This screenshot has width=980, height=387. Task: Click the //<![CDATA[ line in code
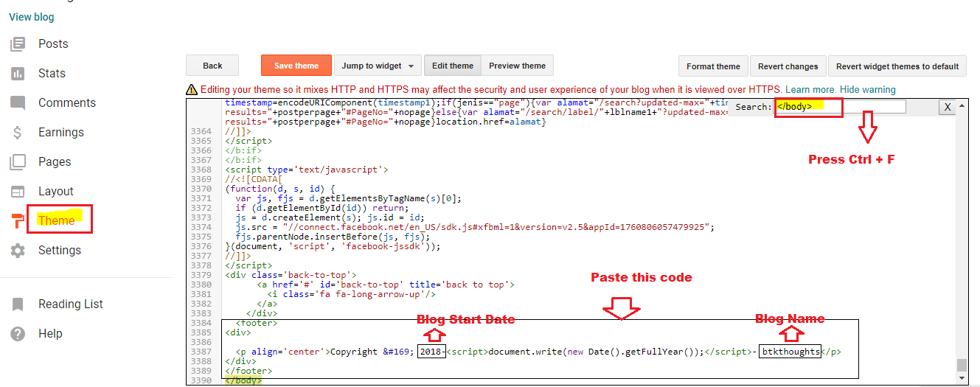pyautogui.click(x=254, y=179)
